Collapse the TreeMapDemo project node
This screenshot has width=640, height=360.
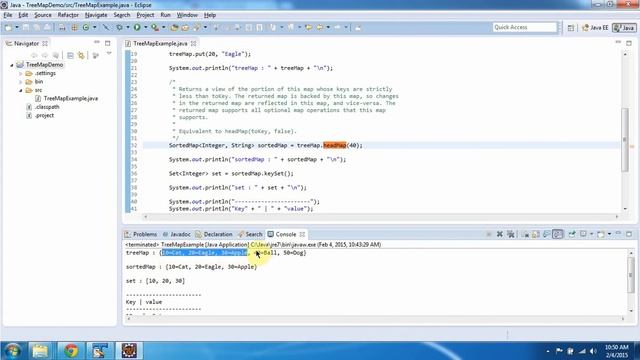(12, 65)
